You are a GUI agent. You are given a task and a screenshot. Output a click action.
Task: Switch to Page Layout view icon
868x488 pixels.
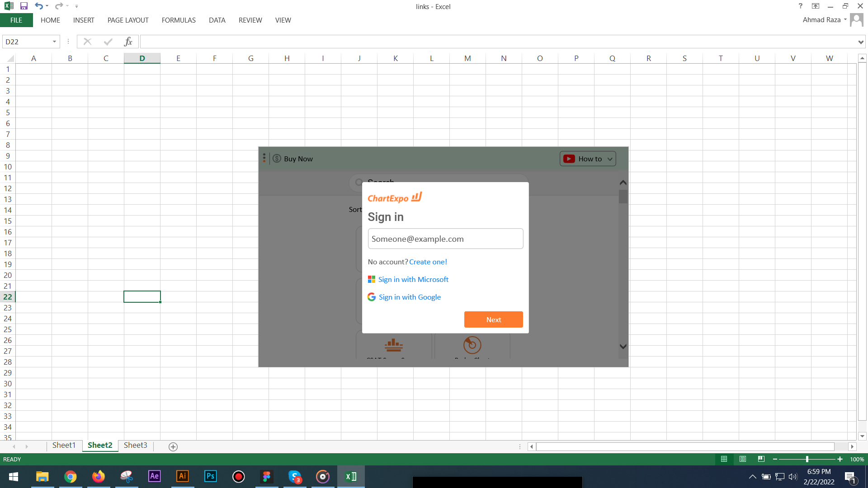742,459
